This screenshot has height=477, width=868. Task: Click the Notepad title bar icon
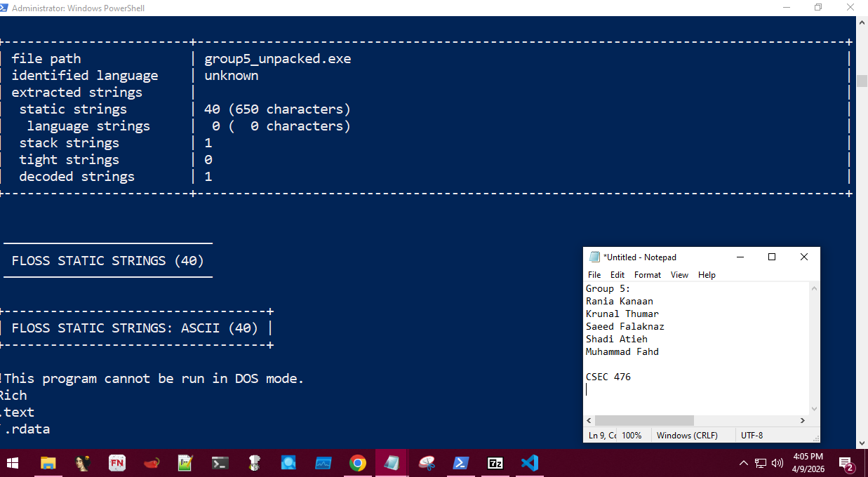(594, 257)
